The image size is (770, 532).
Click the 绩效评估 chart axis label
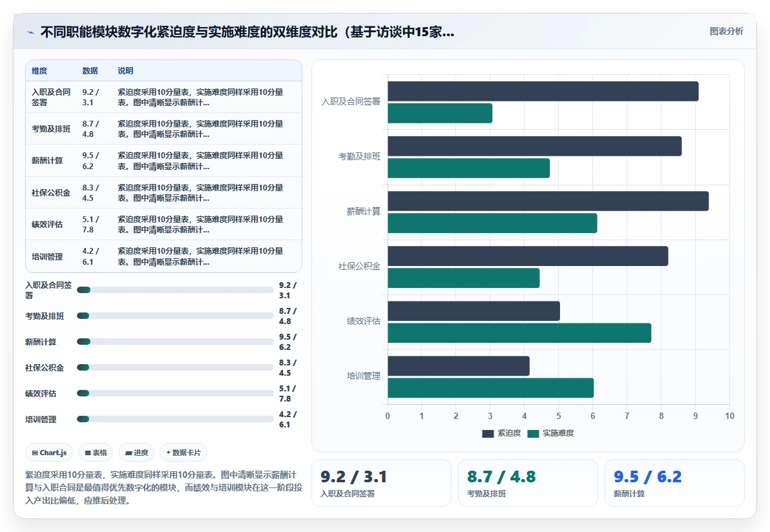coord(364,321)
